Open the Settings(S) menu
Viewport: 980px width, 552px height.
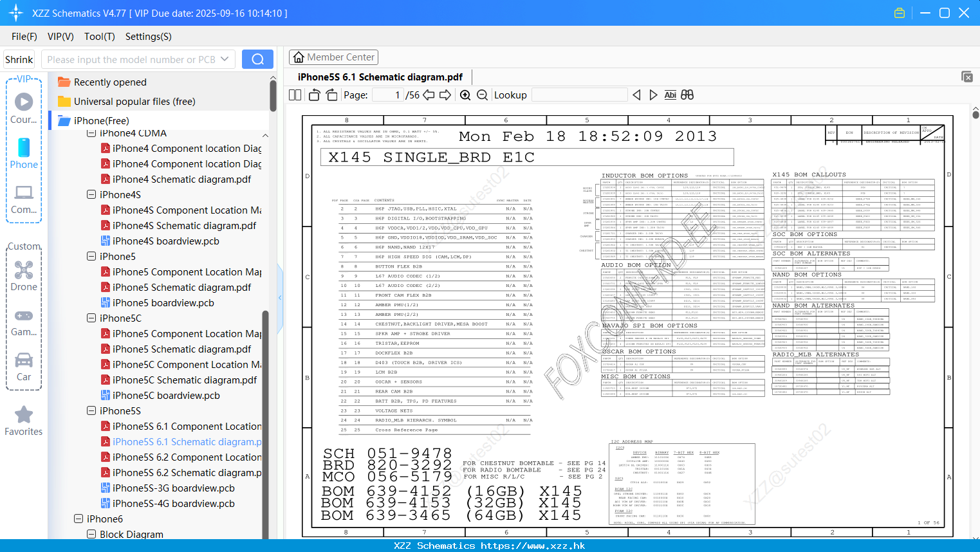tap(149, 37)
